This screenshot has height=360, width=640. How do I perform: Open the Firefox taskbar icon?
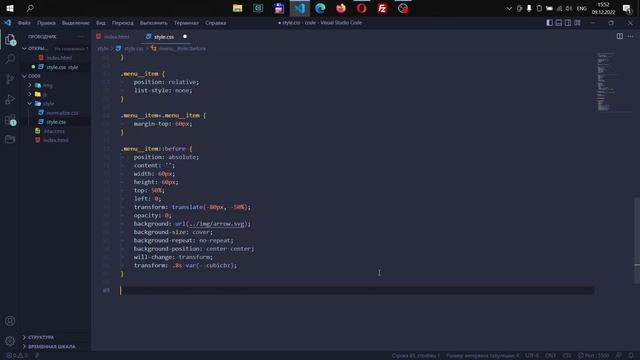coord(341,8)
